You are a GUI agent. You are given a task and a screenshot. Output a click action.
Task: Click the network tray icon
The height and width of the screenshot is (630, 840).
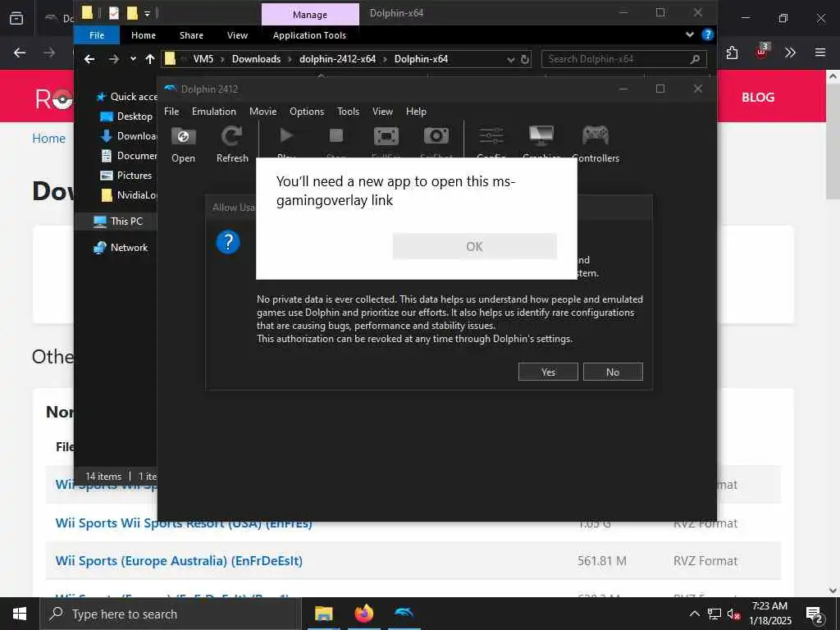pos(714,614)
